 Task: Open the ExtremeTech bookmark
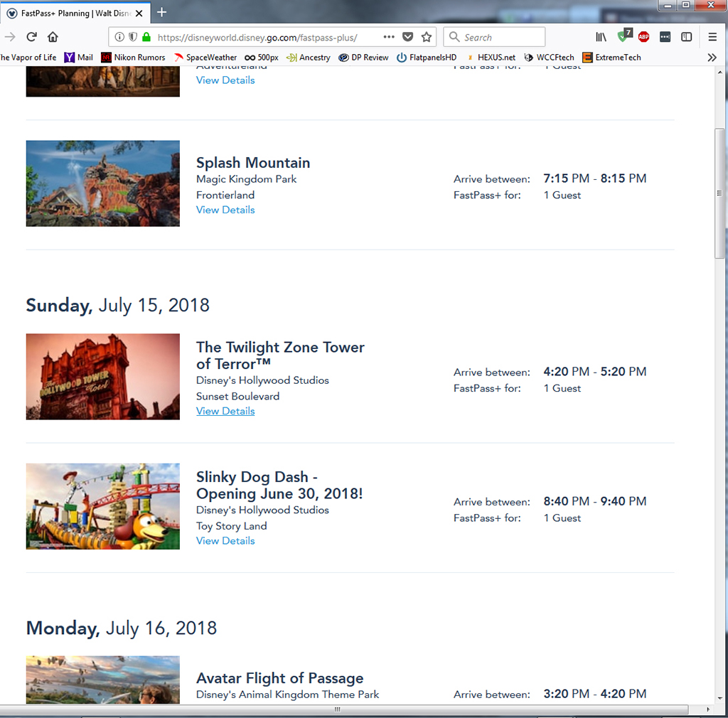[x=612, y=57]
